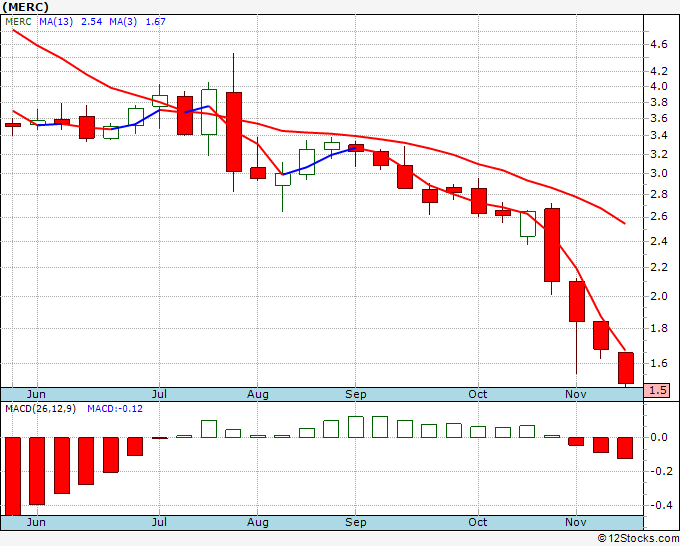Click the large red late-October candle body
This screenshot has width=680, height=546.
(552, 245)
